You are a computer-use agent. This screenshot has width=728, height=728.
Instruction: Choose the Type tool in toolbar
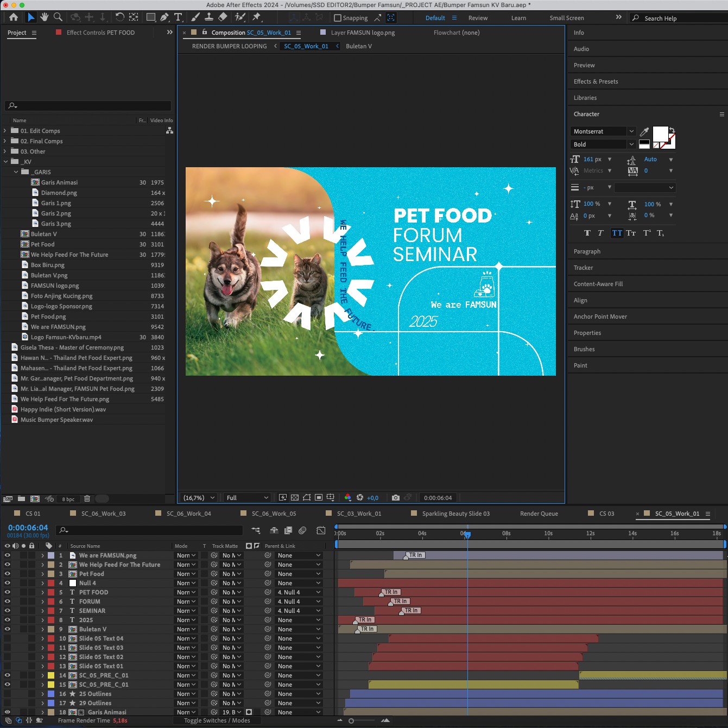pos(178,17)
